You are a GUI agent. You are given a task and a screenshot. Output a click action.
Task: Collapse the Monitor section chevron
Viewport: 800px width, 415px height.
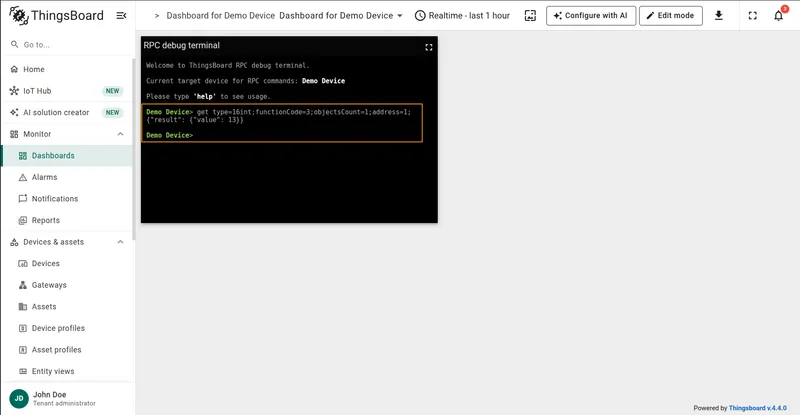click(x=120, y=134)
